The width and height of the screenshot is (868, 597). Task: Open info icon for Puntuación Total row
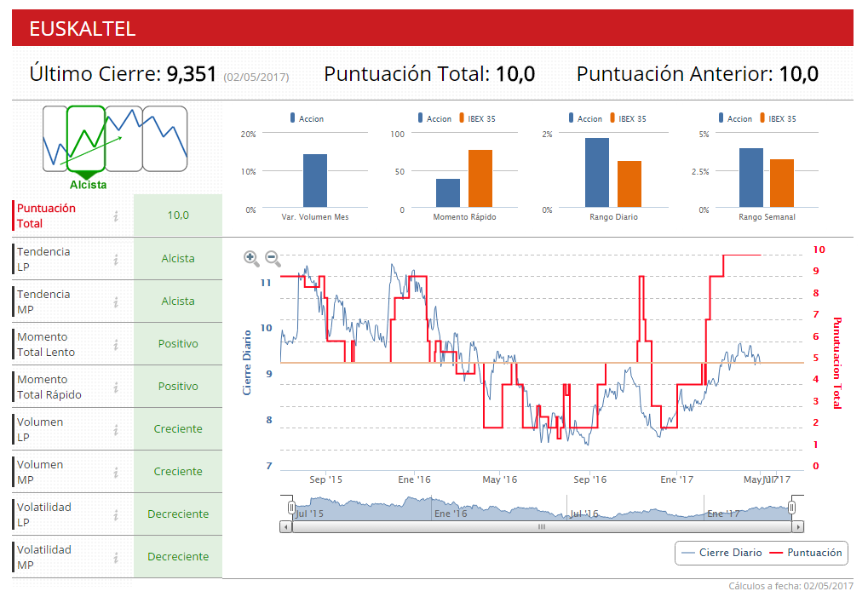point(116,216)
